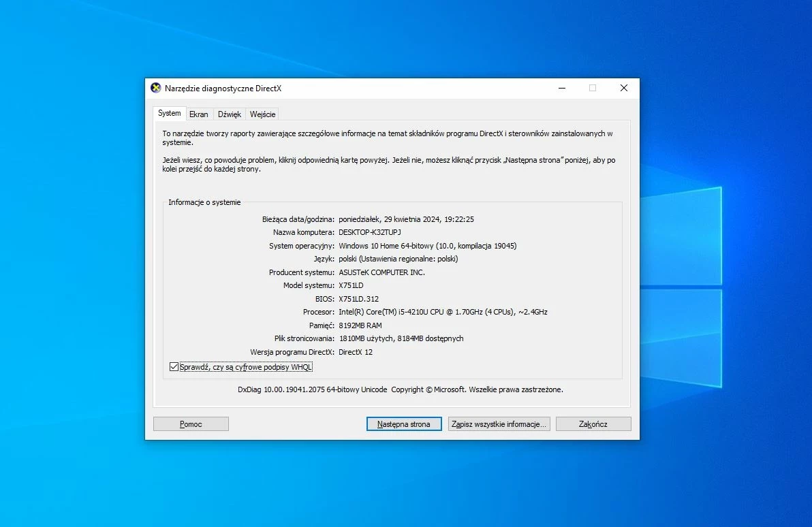
Task: Click the Bieżąca data/godzina label
Action: 298,219
